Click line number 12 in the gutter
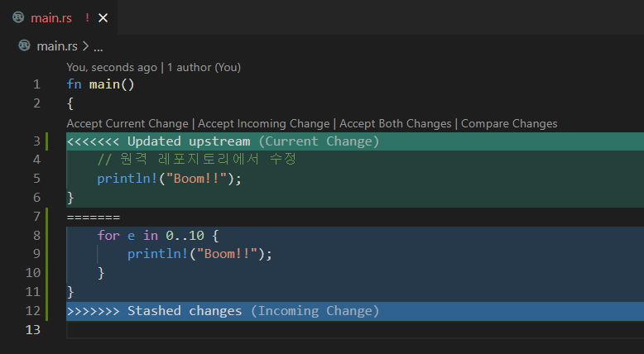 pyautogui.click(x=32, y=311)
